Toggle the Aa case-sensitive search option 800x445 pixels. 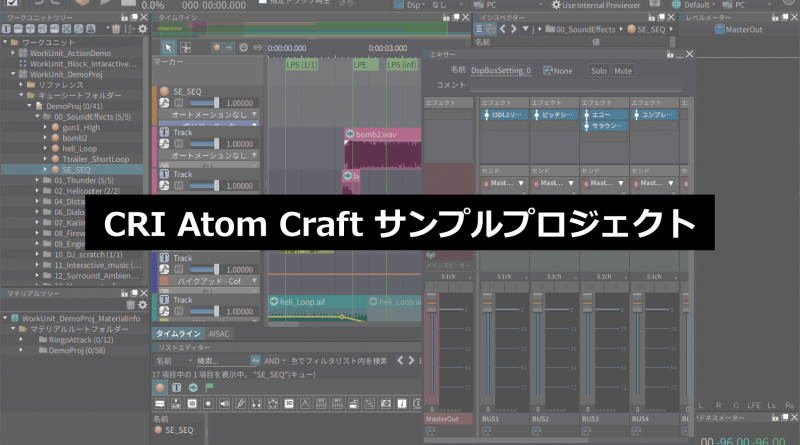[255, 360]
